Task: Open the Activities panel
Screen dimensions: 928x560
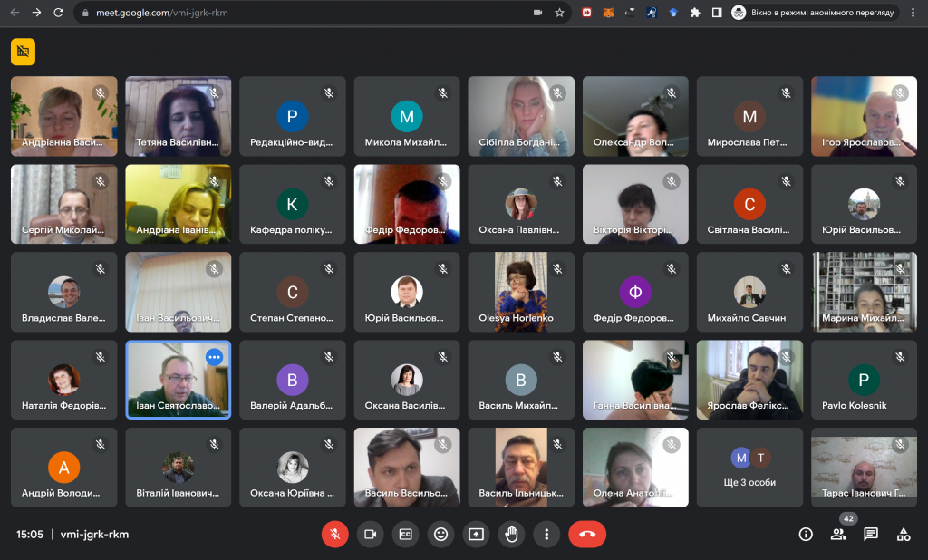Action: click(904, 535)
